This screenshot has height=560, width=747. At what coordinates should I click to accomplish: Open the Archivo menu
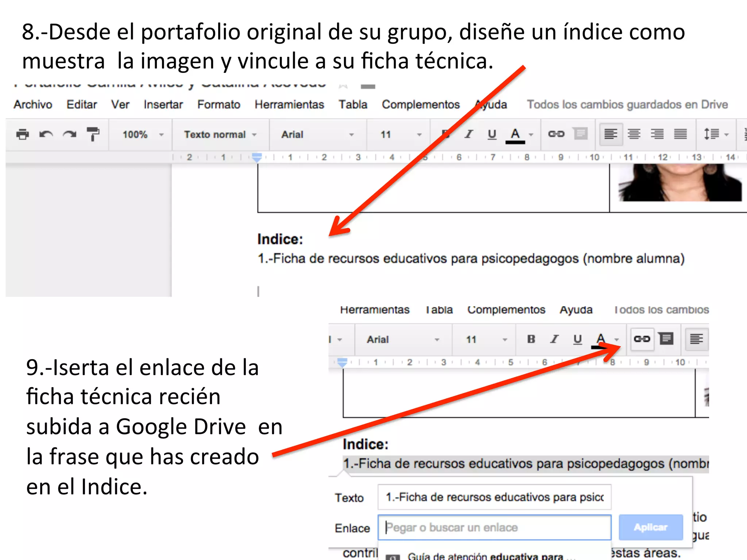33,104
